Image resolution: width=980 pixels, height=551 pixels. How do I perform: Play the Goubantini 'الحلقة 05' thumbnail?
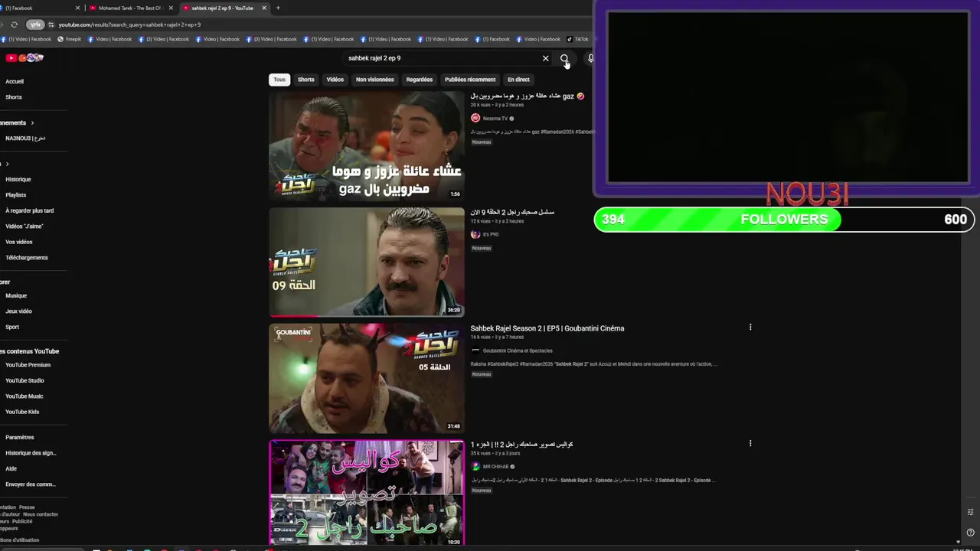coord(367,379)
